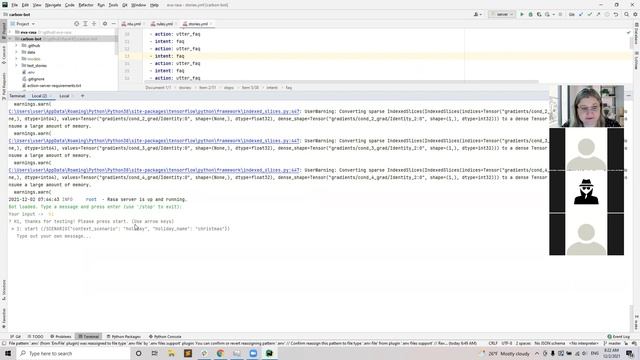Open the File menu
Viewport: 640px width, 360px height.
[x=14, y=5]
